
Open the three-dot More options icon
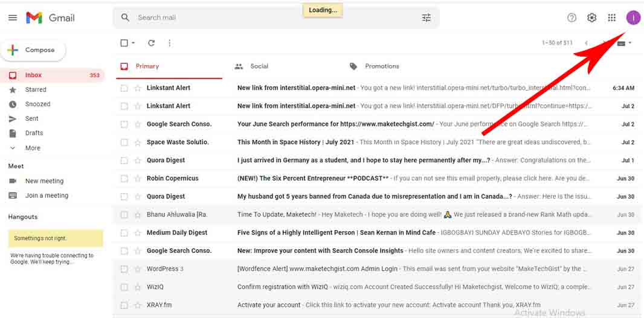point(169,43)
